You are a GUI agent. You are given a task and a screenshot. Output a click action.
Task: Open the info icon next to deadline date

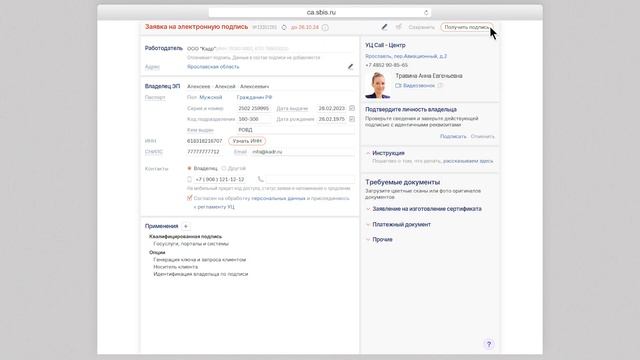(x=325, y=27)
